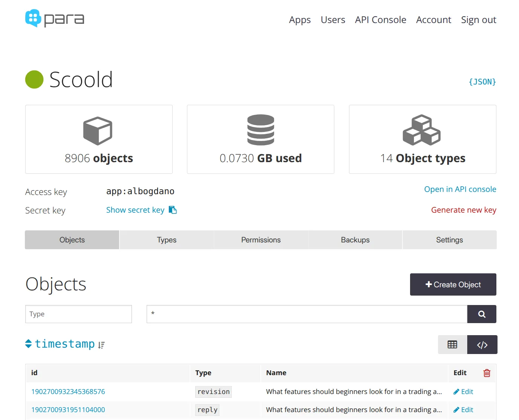The width and height of the screenshot is (519, 420).
Task: Open object 1902700932345368576 by its id link
Action: click(68, 391)
